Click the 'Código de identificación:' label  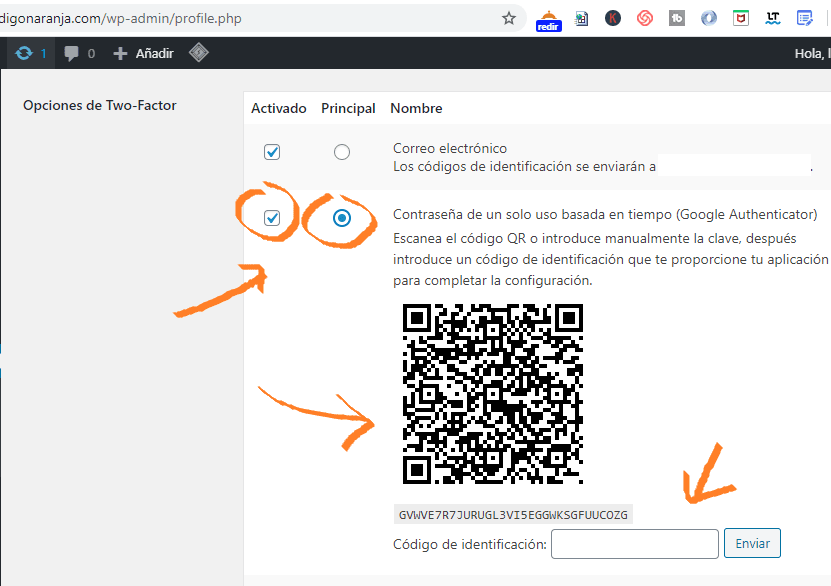point(470,544)
